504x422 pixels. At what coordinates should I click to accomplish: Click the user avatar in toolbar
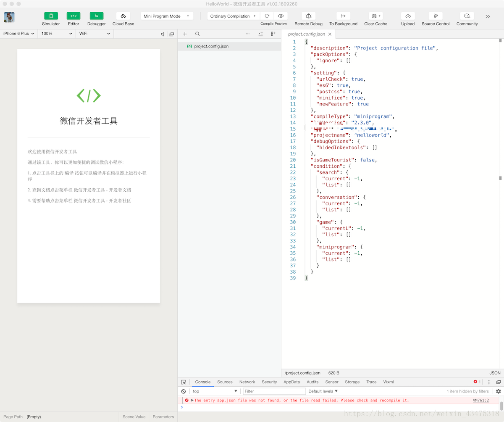click(9, 17)
